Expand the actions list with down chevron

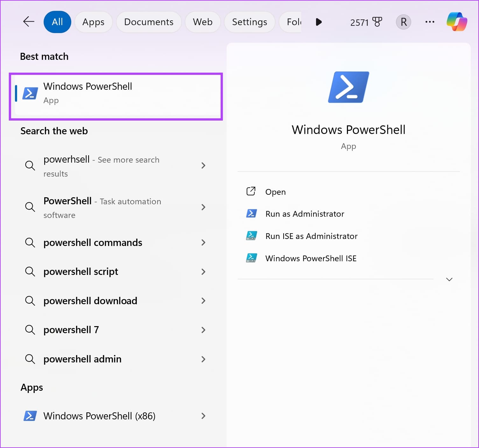[x=449, y=279]
